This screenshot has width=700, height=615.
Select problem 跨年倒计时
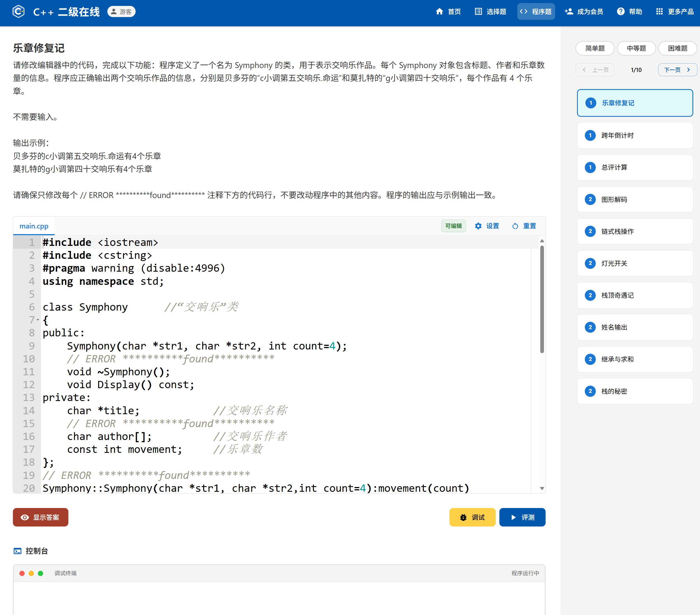click(635, 136)
